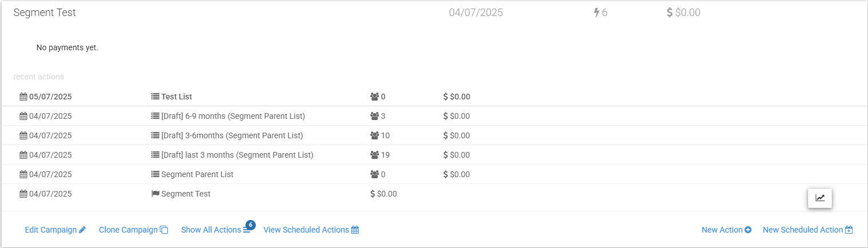This screenshot has width=868, height=248.
Task: Click the pencil icon beside Edit Campaign
Action: point(82,230)
